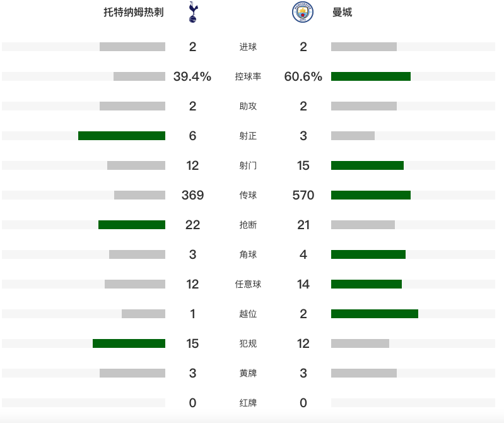Click the 控球率 stat label
The width and height of the screenshot is (504, 423).
(248, 76)
